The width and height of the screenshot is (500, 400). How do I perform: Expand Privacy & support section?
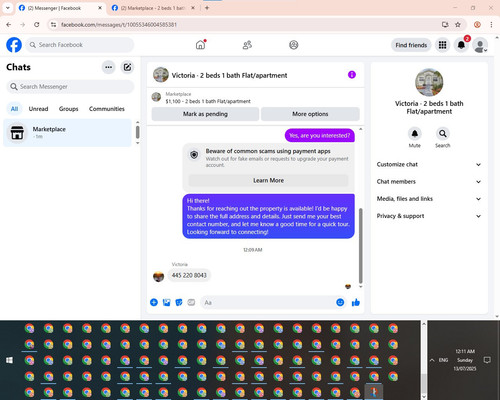429,216
